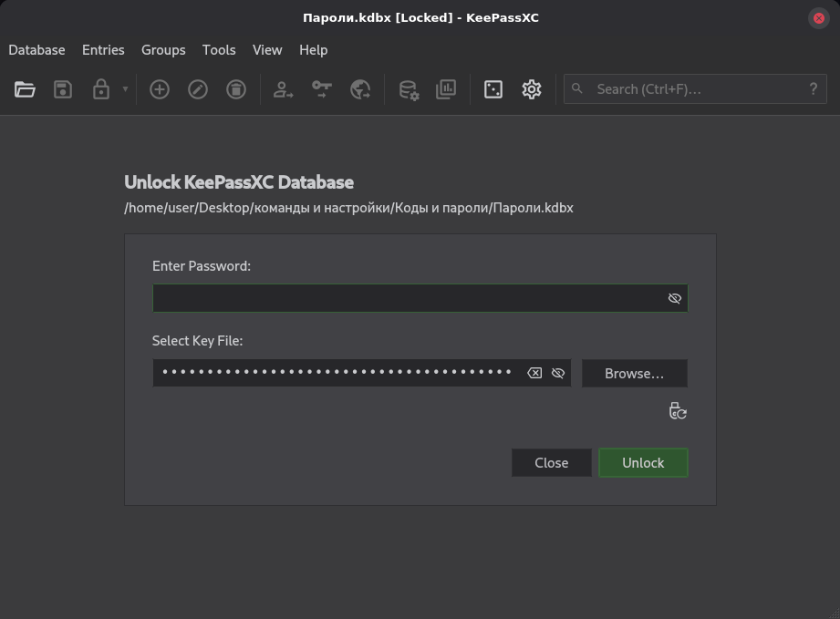Click the green Unlock button
Image resolution: width=840 pixels, height=619 pixels.
pos(643,462)
